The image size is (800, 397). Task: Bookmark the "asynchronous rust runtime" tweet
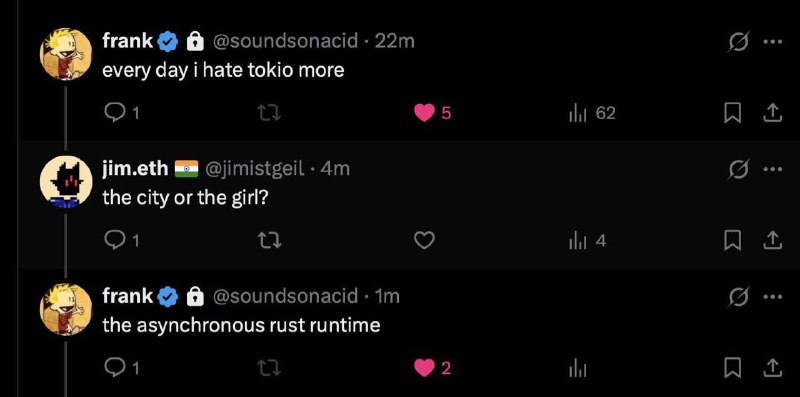coord(732,368)
